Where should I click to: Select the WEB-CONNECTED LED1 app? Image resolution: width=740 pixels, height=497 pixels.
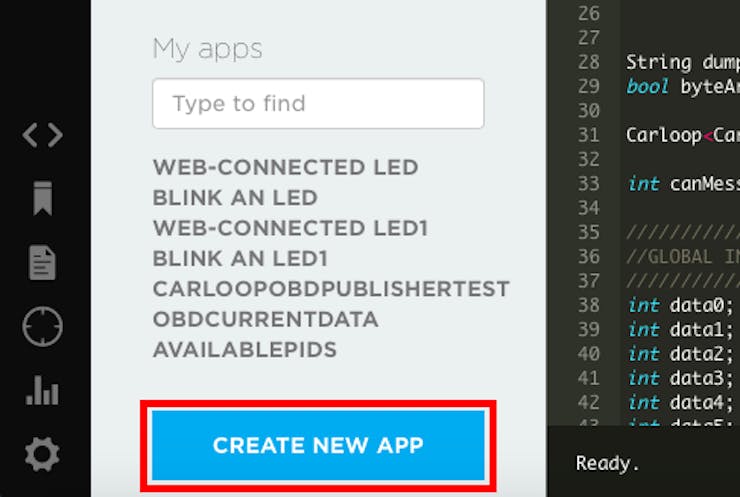pyautogui.click(x=290, y=228)
